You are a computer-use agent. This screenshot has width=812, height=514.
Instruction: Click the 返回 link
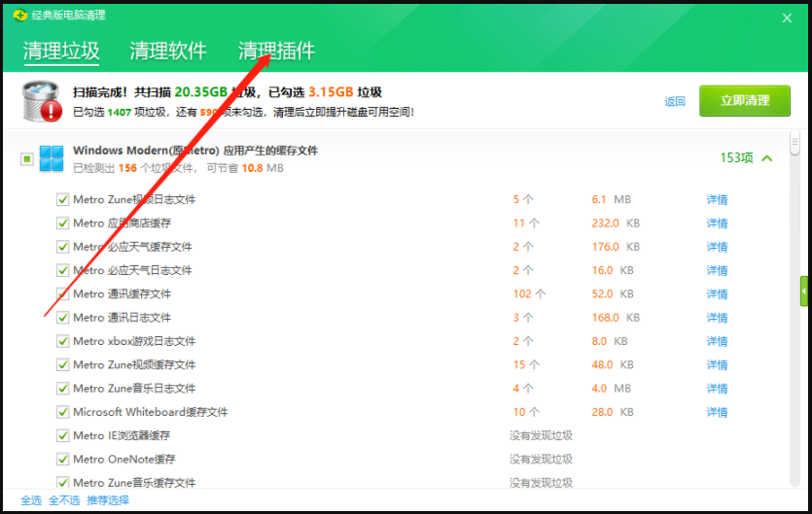tap(675, 101)
